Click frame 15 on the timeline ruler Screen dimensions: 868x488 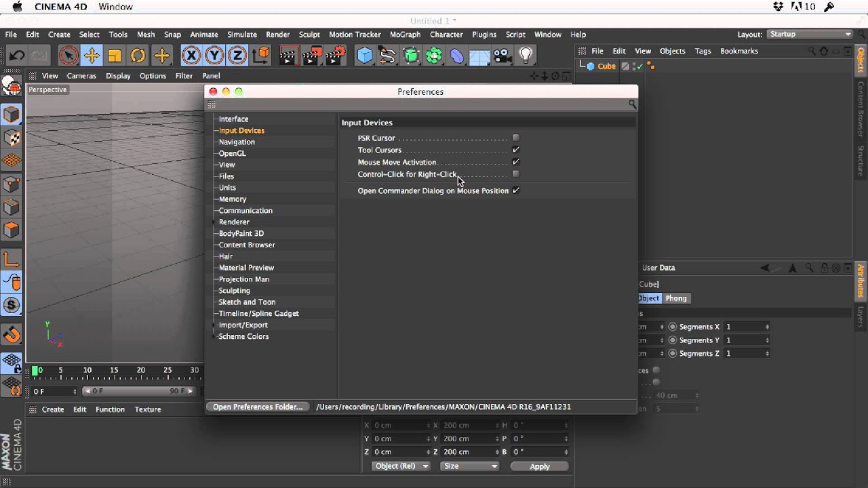[x=114, y=370]
